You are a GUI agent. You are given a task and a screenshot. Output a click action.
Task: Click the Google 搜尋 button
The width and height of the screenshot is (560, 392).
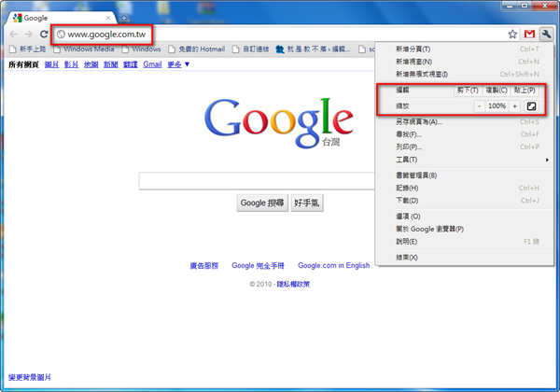(262, 203)
